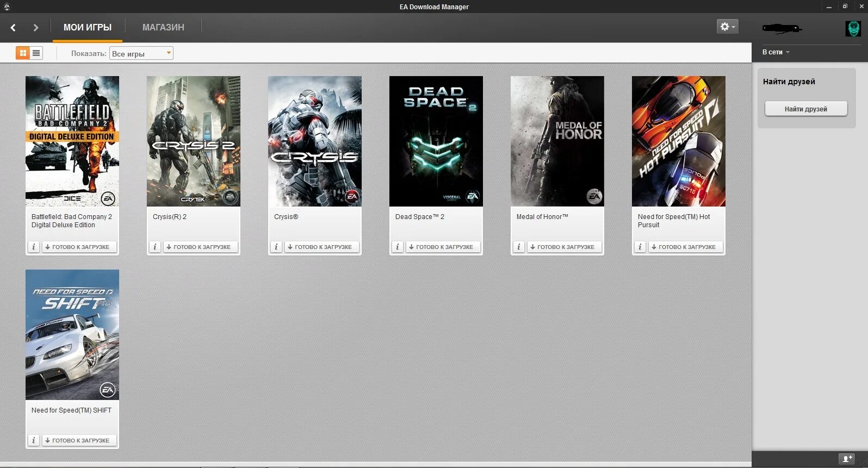Image resolution: width=868 pixels, height=468 pixels.
Task: Show info for Crysis(R) 2
Action: (x=155, y=247)
